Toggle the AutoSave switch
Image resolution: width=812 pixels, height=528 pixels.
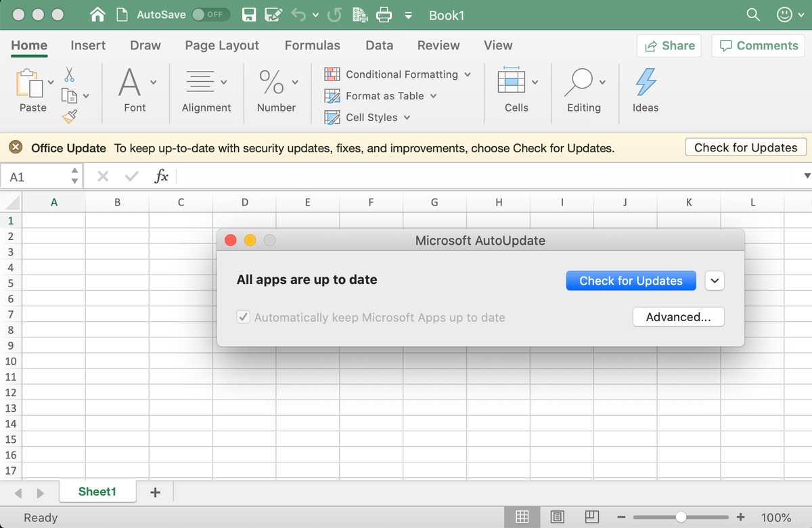(x=210, y=15)
